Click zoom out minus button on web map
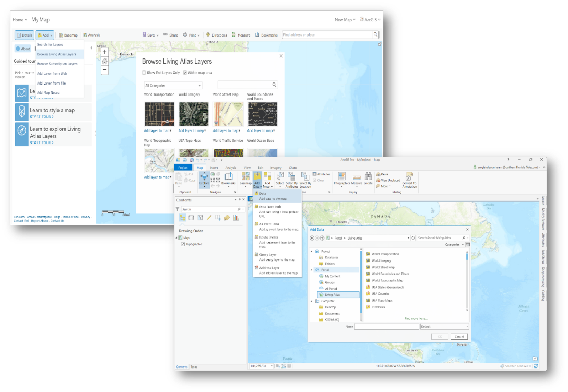This screenshot has height=392, width=568. [x=105, y=70]
